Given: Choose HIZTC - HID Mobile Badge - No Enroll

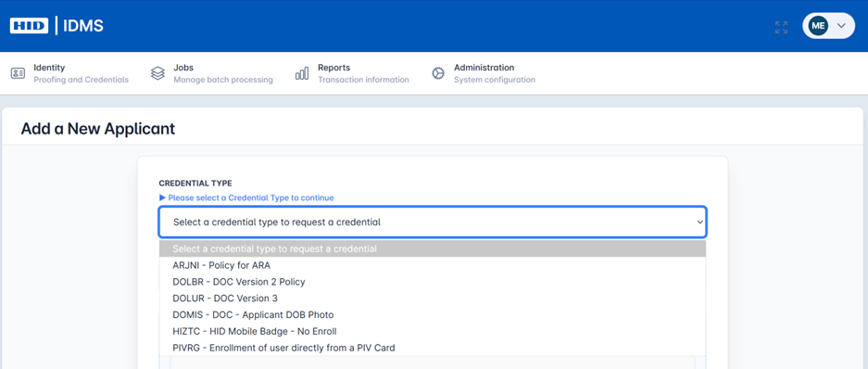Looking at the screenshot, I should [x=433, y=331].
